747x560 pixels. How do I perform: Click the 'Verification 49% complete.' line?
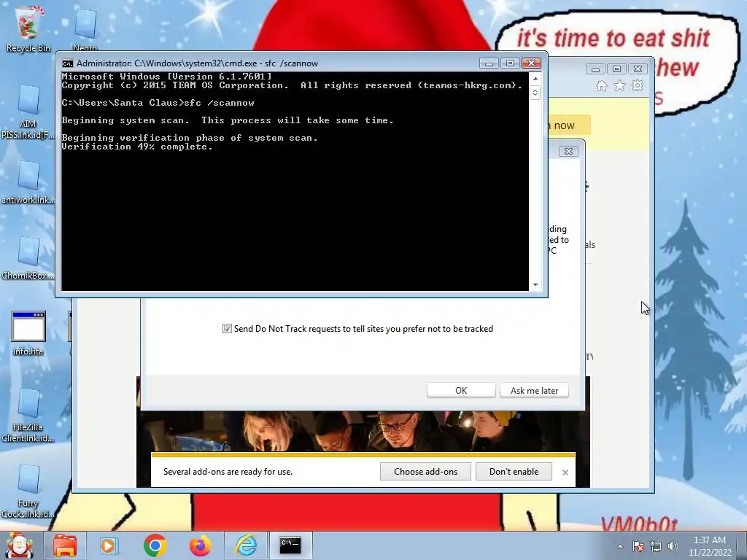137,147
